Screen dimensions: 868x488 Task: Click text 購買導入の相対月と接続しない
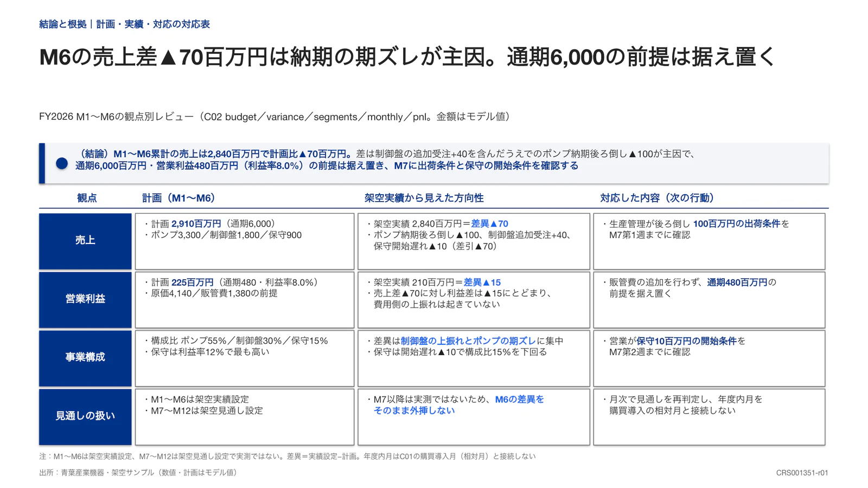(x=673, y=411)
